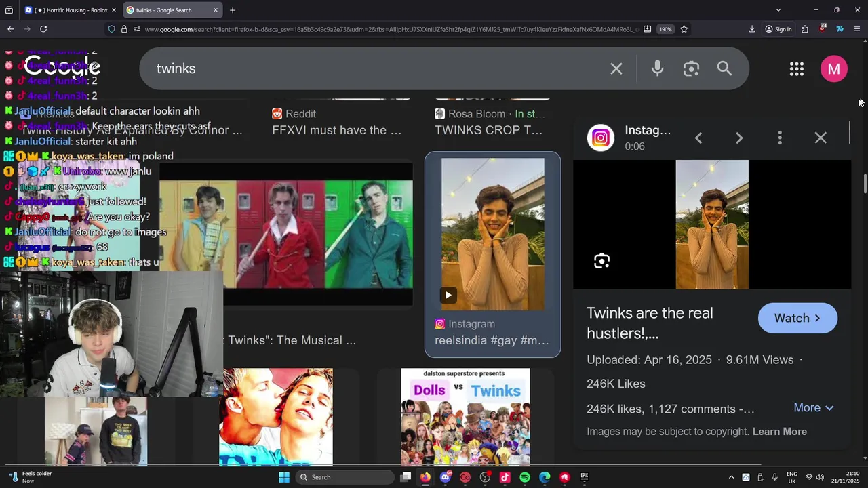
Task: Open three-dot options in image preview panel
Action: point(780,138)
